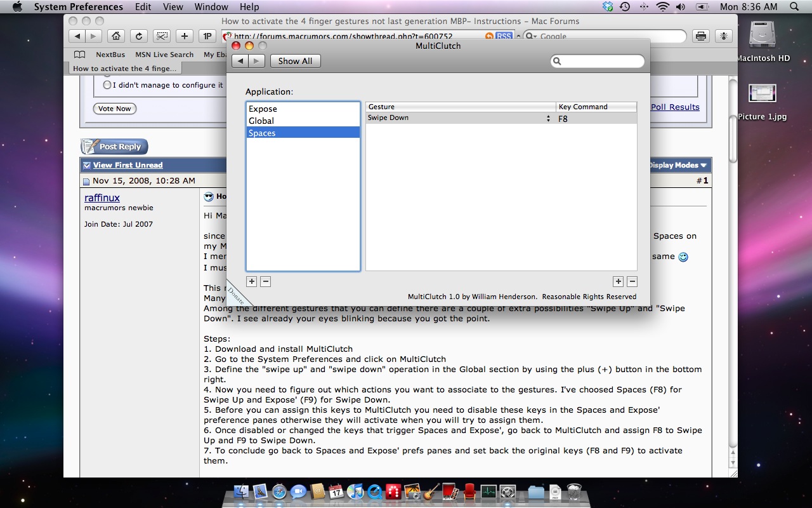Open Spotlight search magnifier

pyautogui.click(x=796, y=7)
